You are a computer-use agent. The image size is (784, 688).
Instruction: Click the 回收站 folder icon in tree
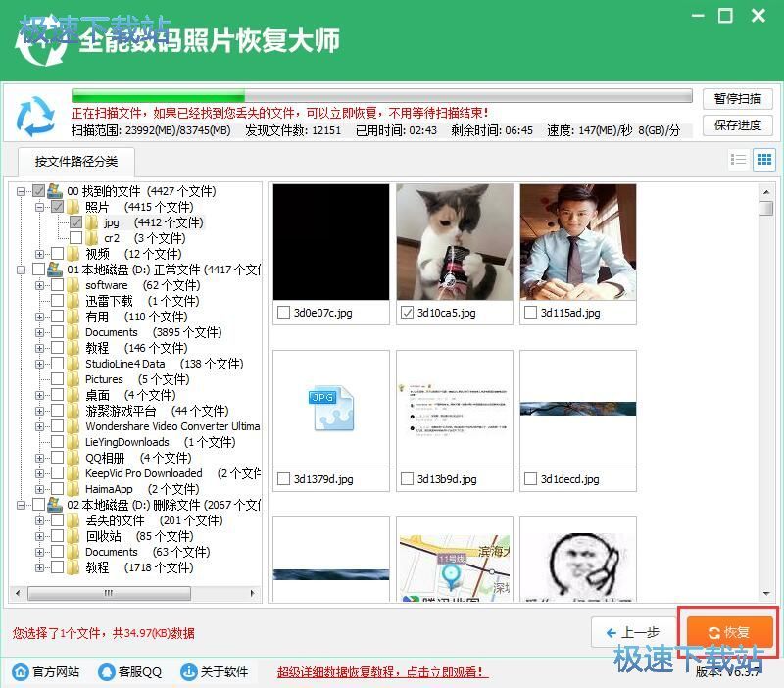click(73, 536)
